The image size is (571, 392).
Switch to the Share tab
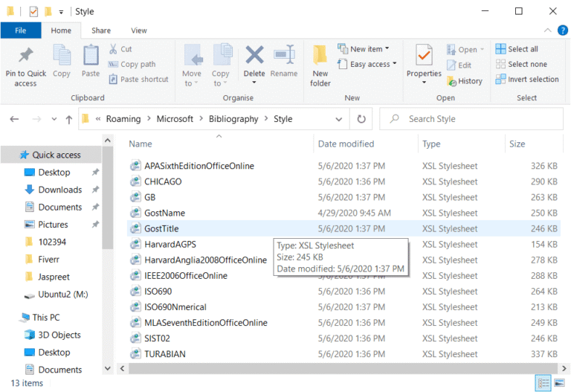pyautogui.click(x=101, y=30)
